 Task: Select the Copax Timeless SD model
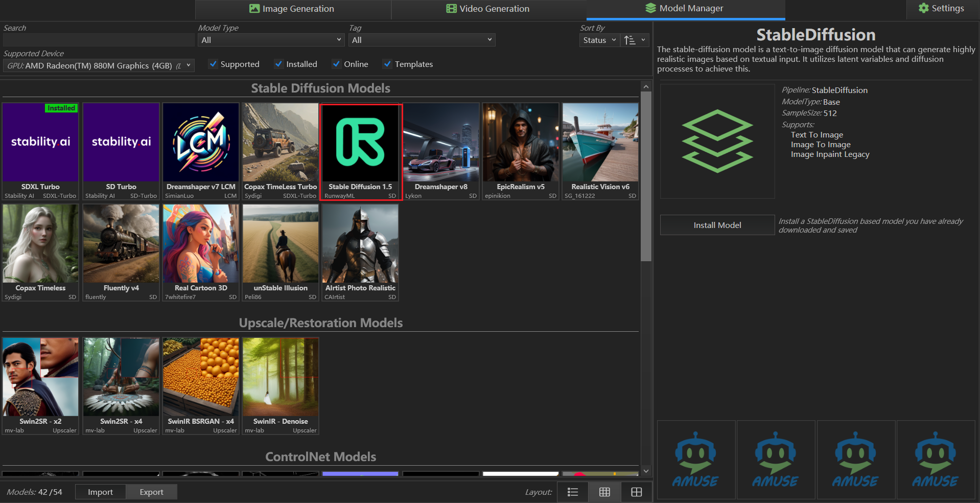click(x=40, y=253)
